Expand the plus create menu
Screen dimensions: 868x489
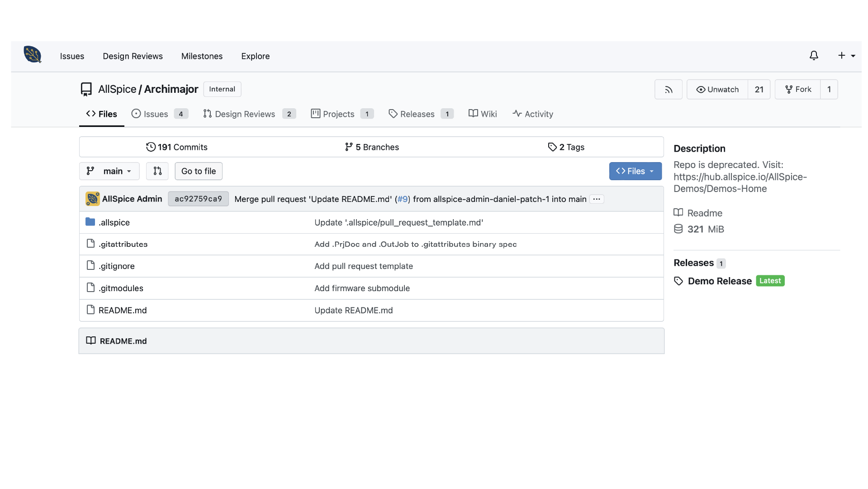point(846,56)
